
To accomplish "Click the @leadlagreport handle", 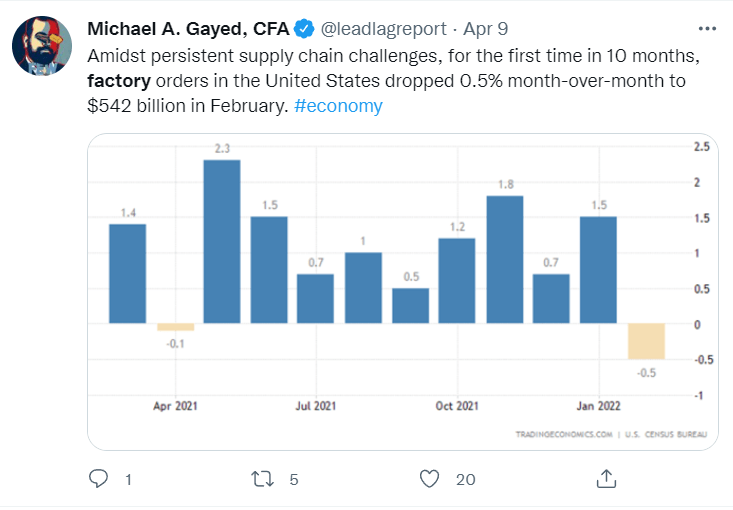I will coord(385,27).
